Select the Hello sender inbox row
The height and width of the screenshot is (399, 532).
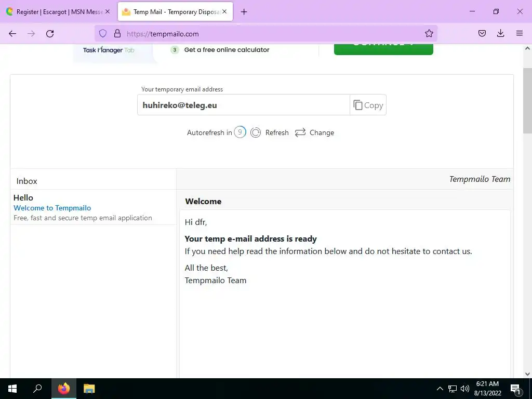(x=94, y=207)
